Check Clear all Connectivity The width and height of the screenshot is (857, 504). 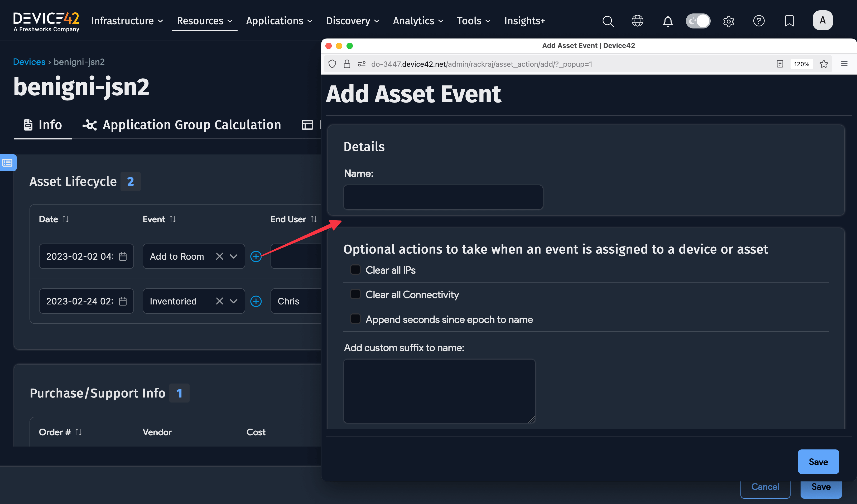(x=355, y=294)
